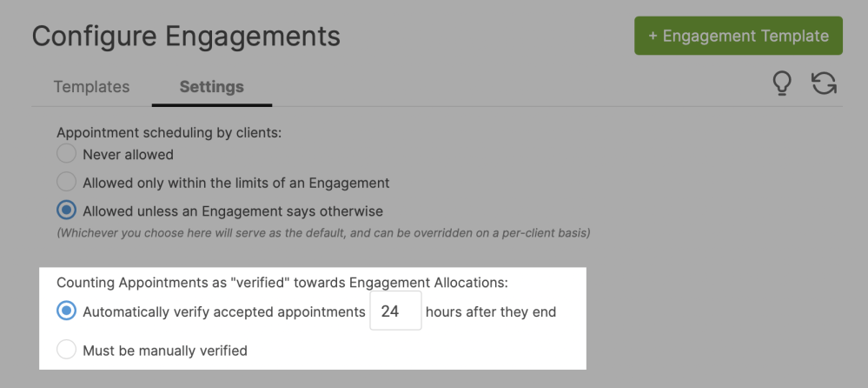Select "Allowed unless an Engagement says otherwise" radio
This screenshot has height=388, width=868.
[66, 211]
